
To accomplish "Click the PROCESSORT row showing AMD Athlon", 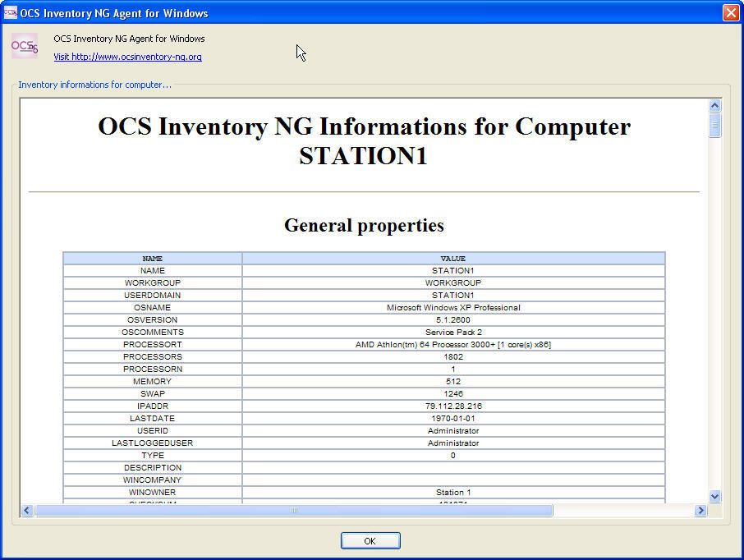I will point(452,344).
